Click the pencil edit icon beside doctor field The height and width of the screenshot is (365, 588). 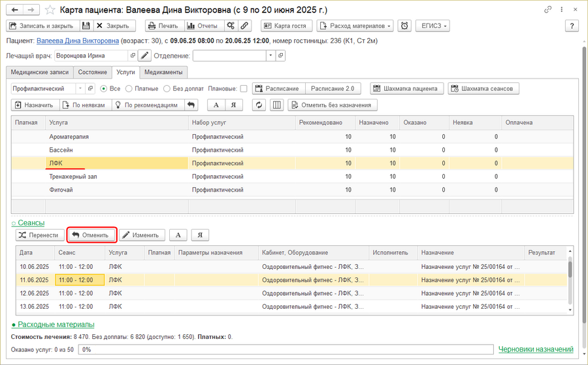click(x=144, y=56)
